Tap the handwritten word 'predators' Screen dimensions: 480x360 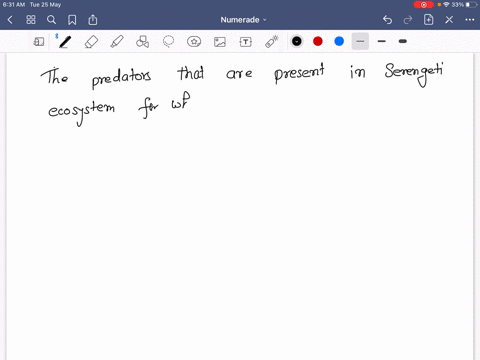121,77
